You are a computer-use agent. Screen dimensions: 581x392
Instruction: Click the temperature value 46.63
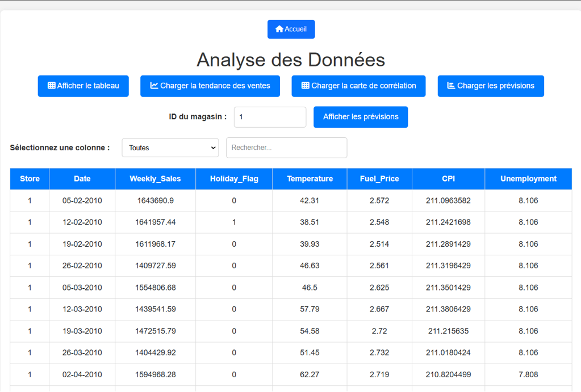(x=310, y=265)
